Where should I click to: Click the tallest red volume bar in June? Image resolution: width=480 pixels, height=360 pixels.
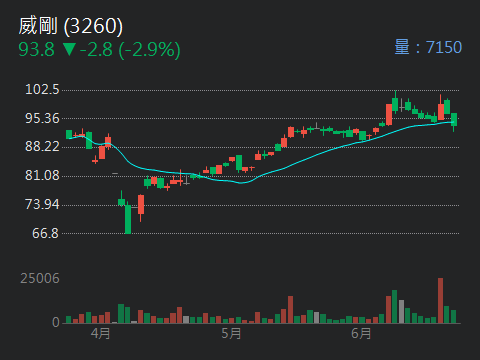click(x=441, y=301)
